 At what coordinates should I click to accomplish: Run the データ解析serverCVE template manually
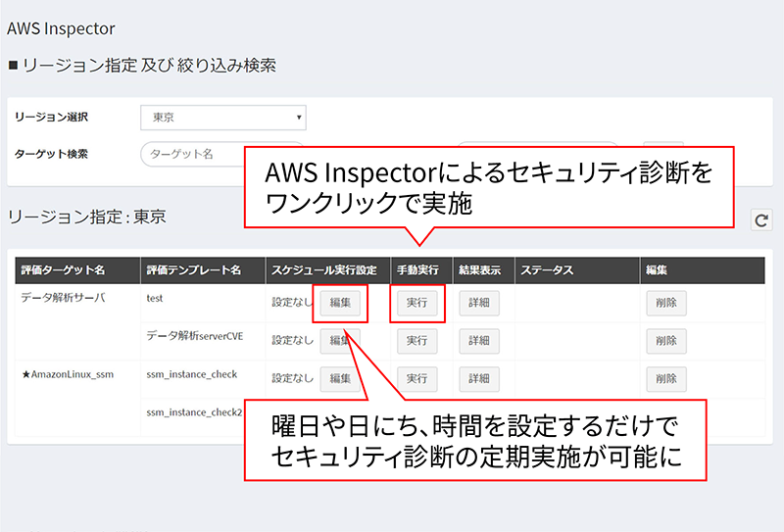[416, 340]
